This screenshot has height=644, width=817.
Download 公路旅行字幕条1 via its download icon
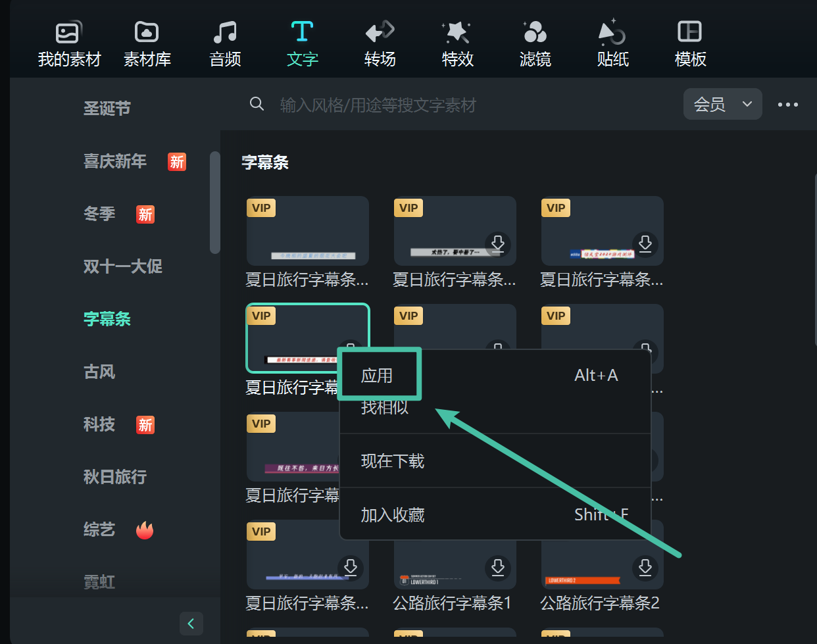(x=498, y=568)
